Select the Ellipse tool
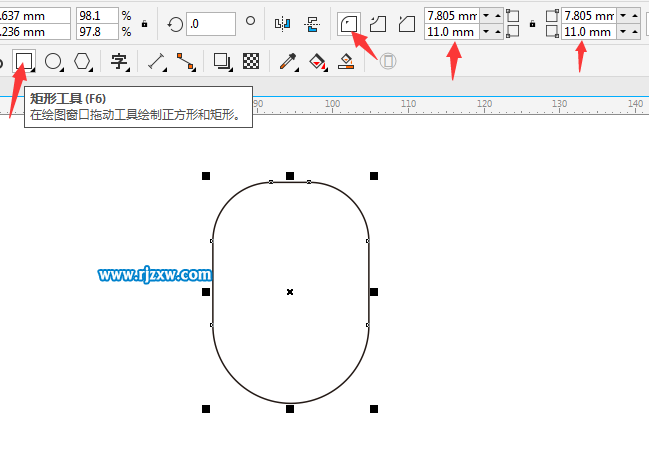649x468 pixels. pos(52,62)
